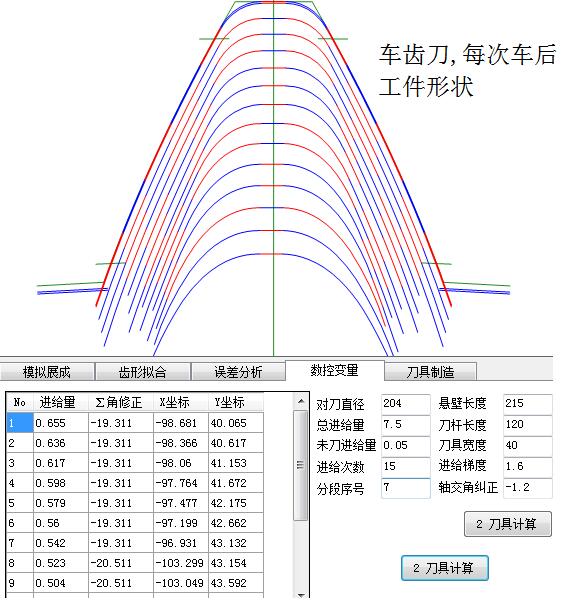Edit the 末刀进给量 field showing 0.05

406,446
